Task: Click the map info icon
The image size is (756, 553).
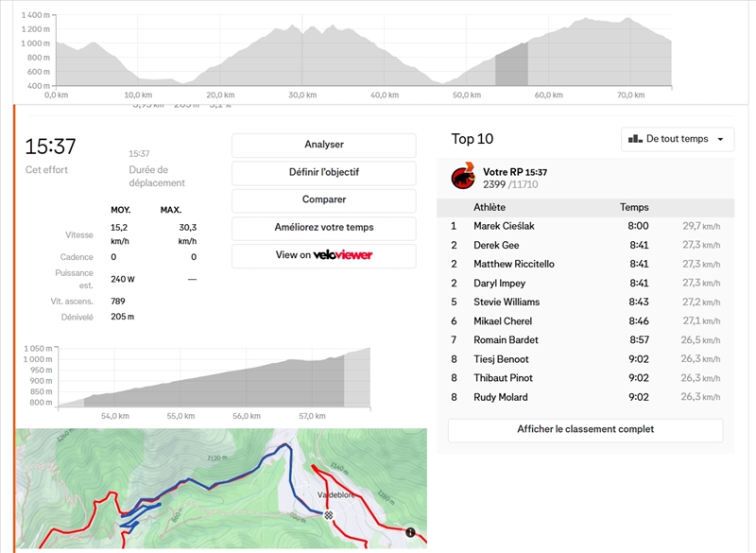Action: click(410, 533)
